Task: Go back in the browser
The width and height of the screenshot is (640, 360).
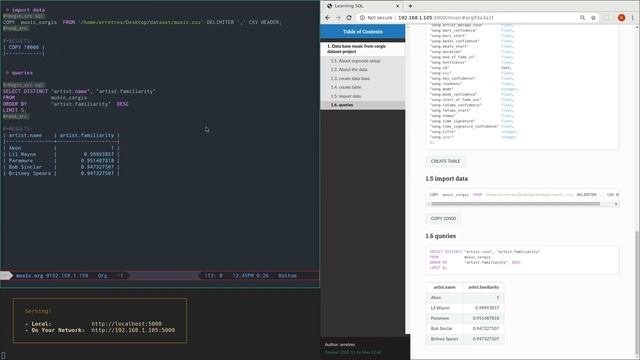Action: pyautogui.click(x=327, y=18)
